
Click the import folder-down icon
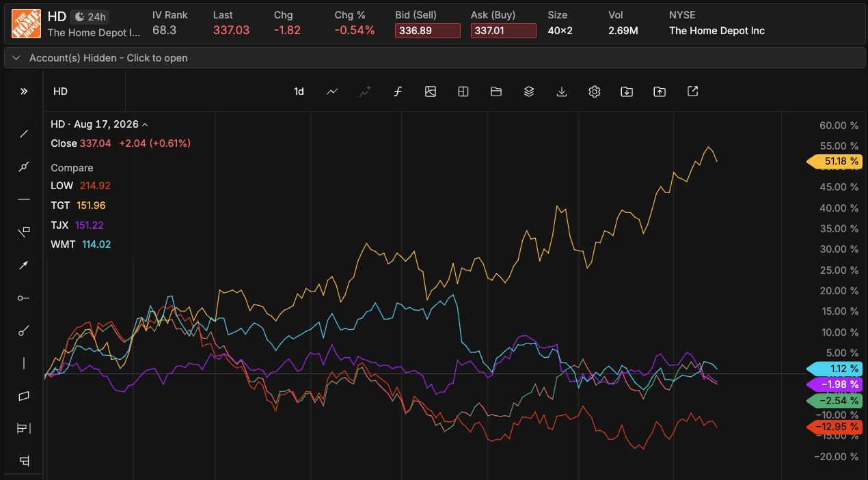coord(627,91)
